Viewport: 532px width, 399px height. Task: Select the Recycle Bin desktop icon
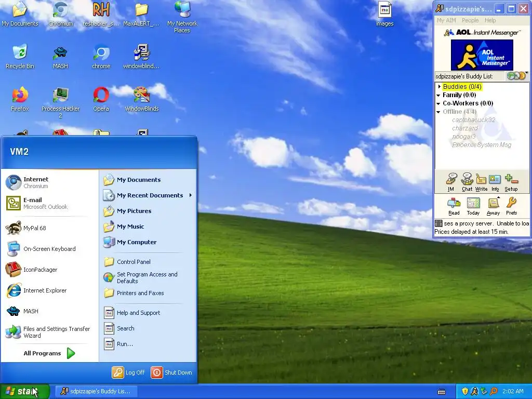click(x=20, y=57)
